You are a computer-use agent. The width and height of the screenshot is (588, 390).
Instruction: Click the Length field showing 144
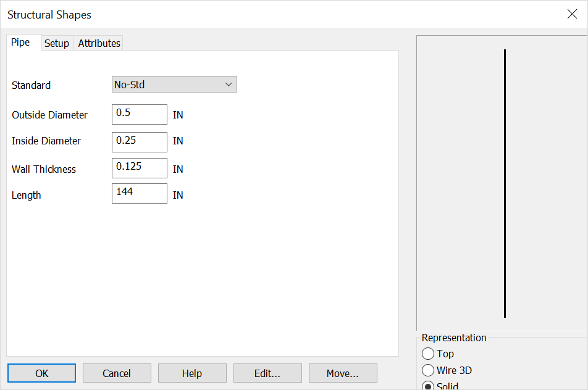coord(139,193)
